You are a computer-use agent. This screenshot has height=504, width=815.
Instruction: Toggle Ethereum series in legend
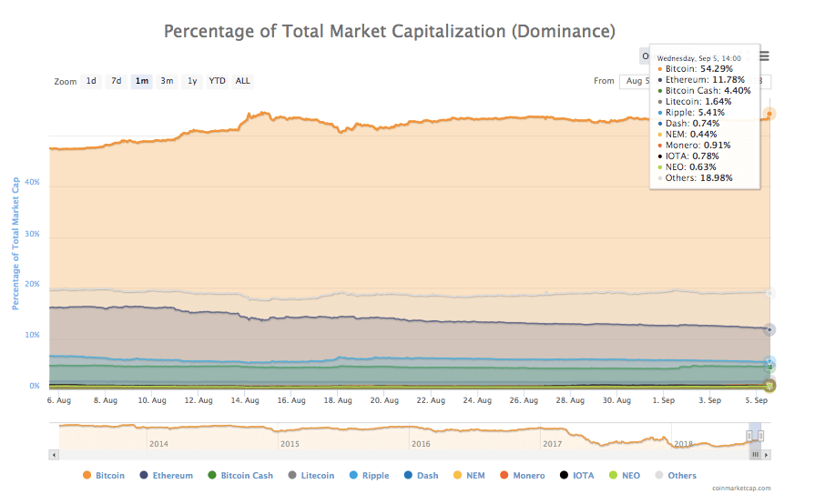coord(167,476)
